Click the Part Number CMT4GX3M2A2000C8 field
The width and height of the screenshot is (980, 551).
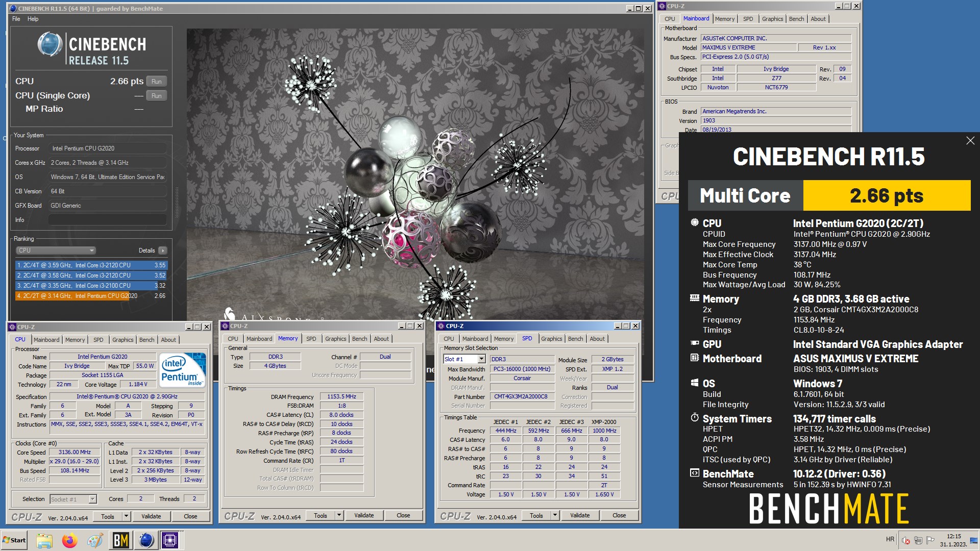pos(522,396)
